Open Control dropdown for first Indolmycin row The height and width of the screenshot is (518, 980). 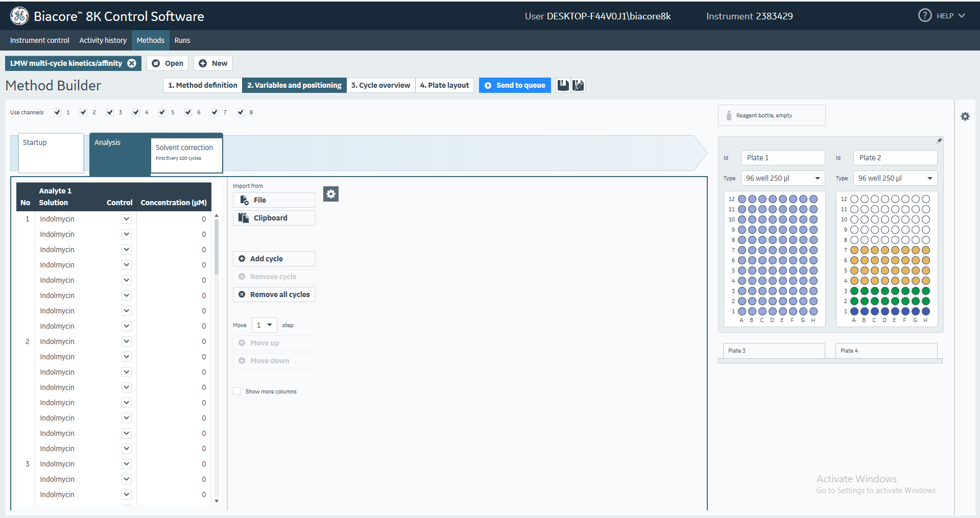tap(127, 219)
